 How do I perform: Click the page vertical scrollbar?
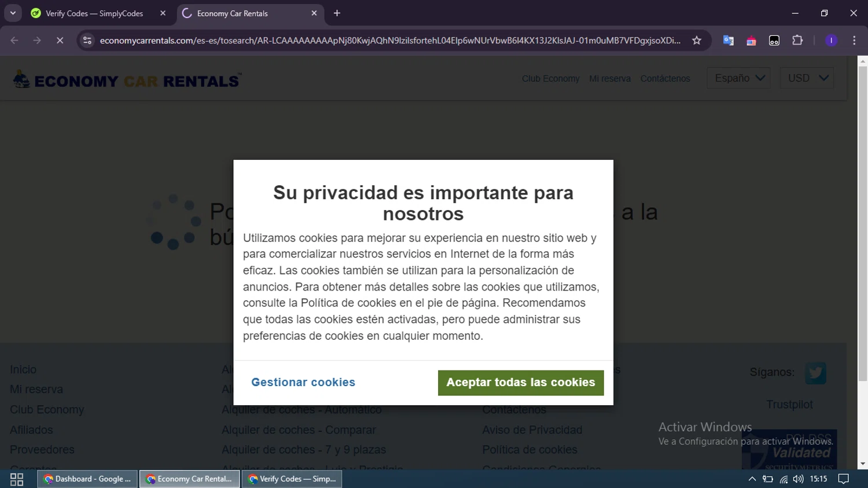point(862,223)
